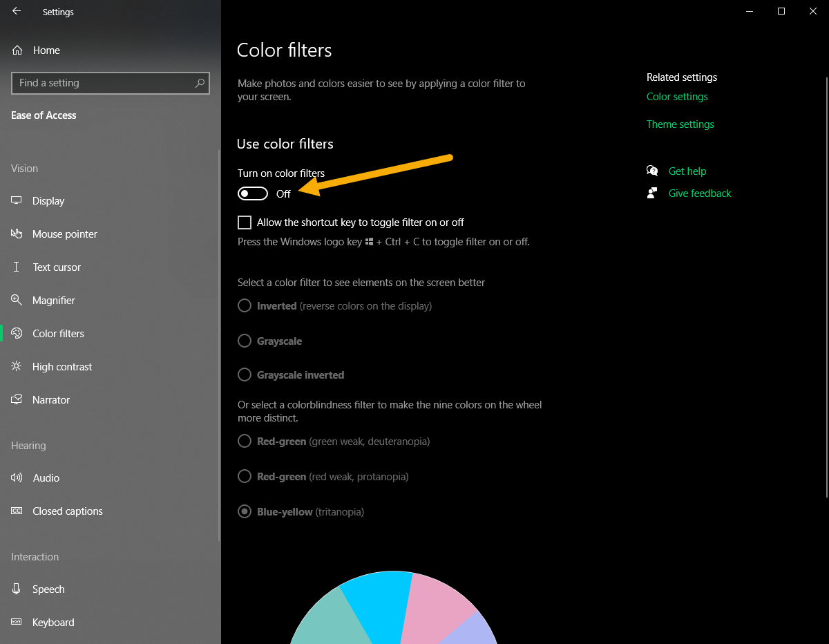Open Closed captions from the sidebar
This screenshot has height=644, width=829.
coord(17,511)
